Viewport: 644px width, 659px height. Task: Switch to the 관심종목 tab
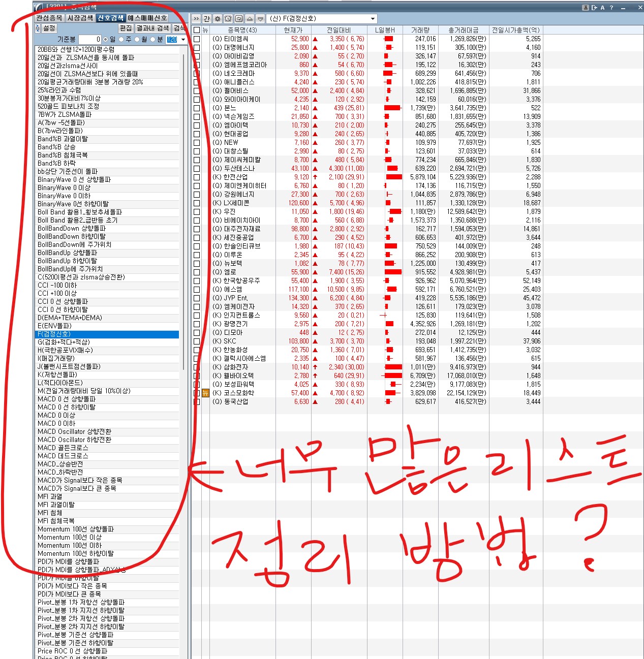[49, 18]
